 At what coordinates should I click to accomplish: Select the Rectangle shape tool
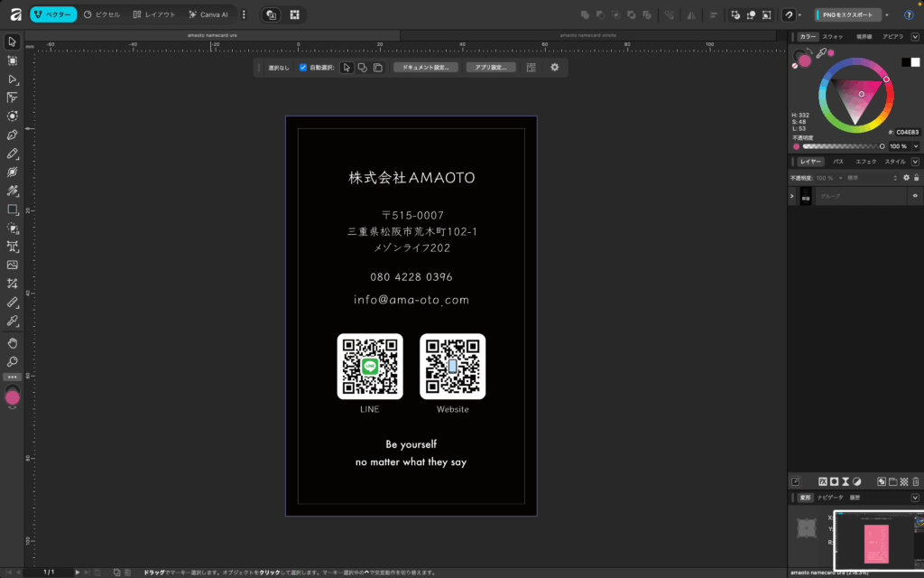pos(13,209)
